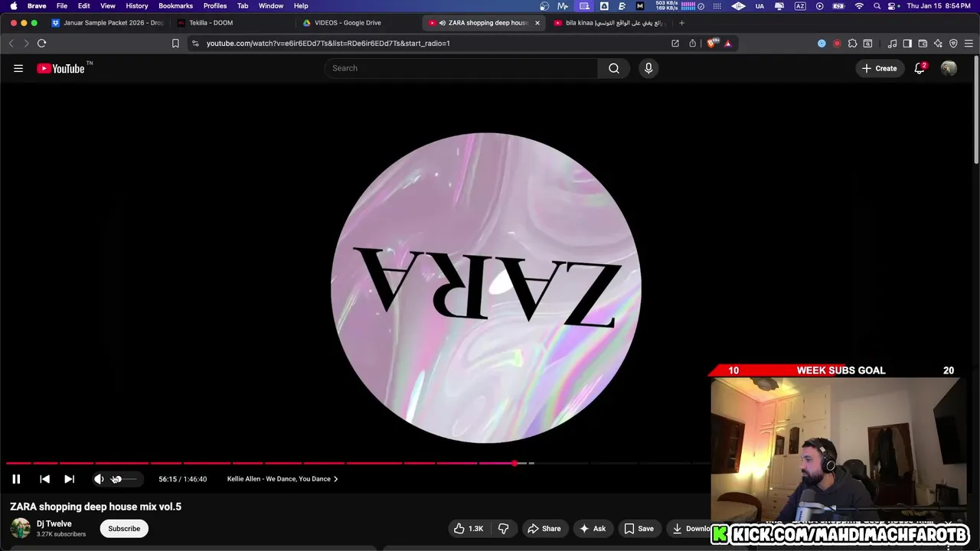
Task: Open the Brave Shields lion icon
Action: coord(712,44)
